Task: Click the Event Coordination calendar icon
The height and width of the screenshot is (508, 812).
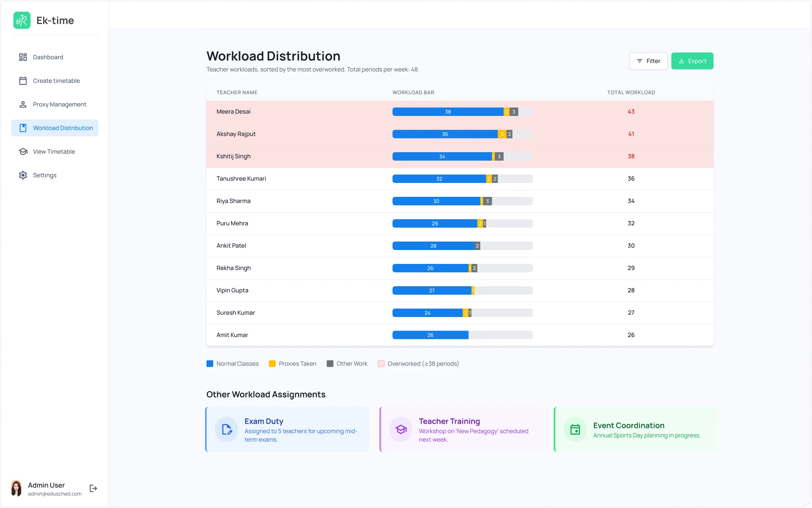Action: tap(575, 430)
